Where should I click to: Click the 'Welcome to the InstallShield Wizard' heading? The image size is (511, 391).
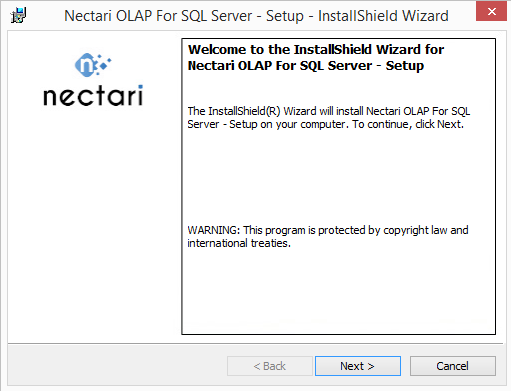tap(316, 57)
